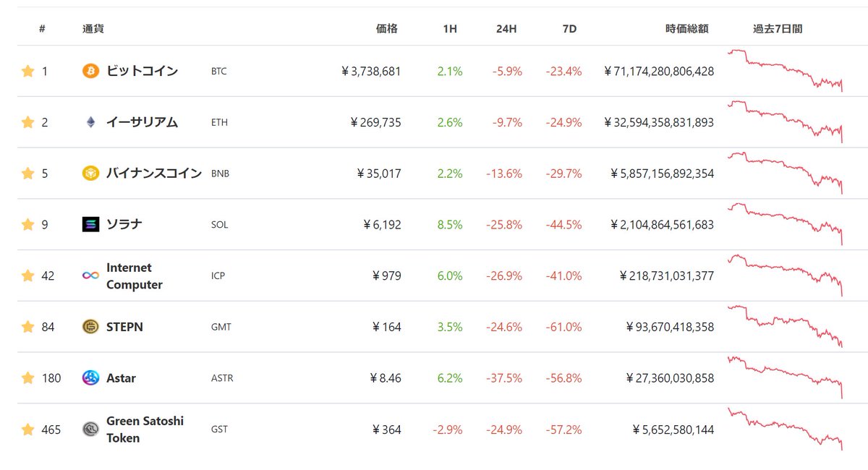This screenshot has width=868, height=470.
Task: Click the ASTR ticker symbol
Action: click(221, 379)
